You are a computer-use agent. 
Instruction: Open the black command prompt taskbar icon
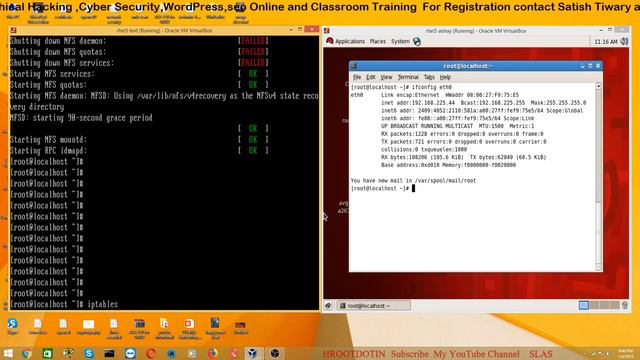click(109, 353)
